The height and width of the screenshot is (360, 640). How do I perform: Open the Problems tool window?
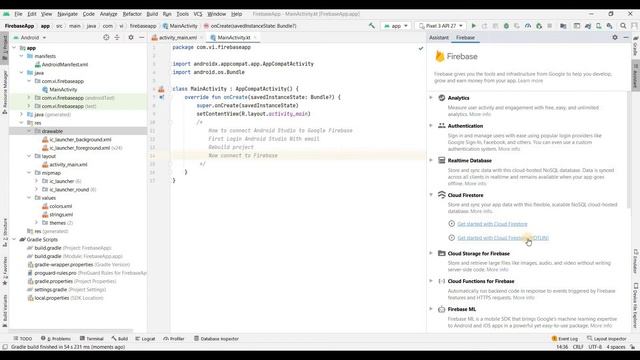tap(56, 339)
